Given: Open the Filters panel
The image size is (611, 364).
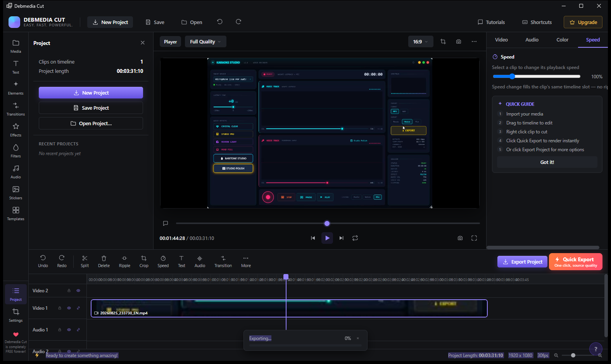Looking at the screenshot, I should [x=16, y=151].
